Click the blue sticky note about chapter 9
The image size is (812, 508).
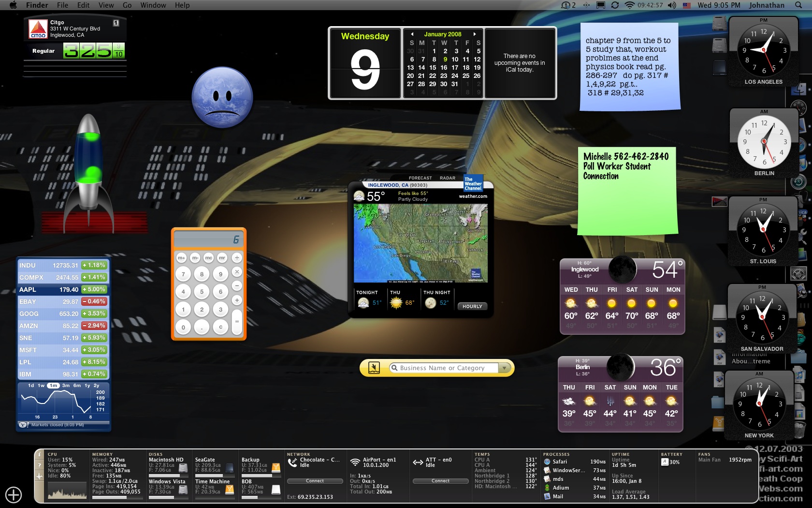[630, 67]
